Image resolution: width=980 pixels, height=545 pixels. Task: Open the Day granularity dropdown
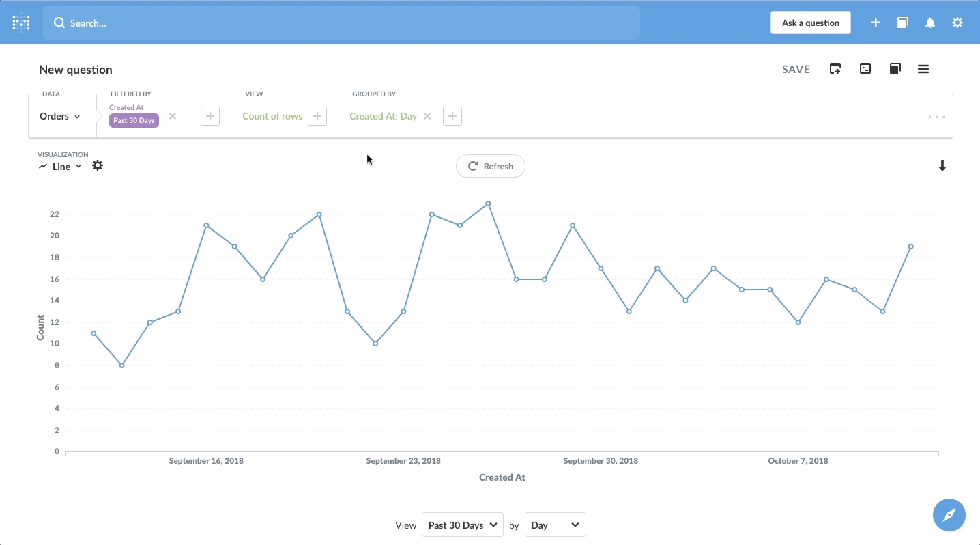[555, 525]
